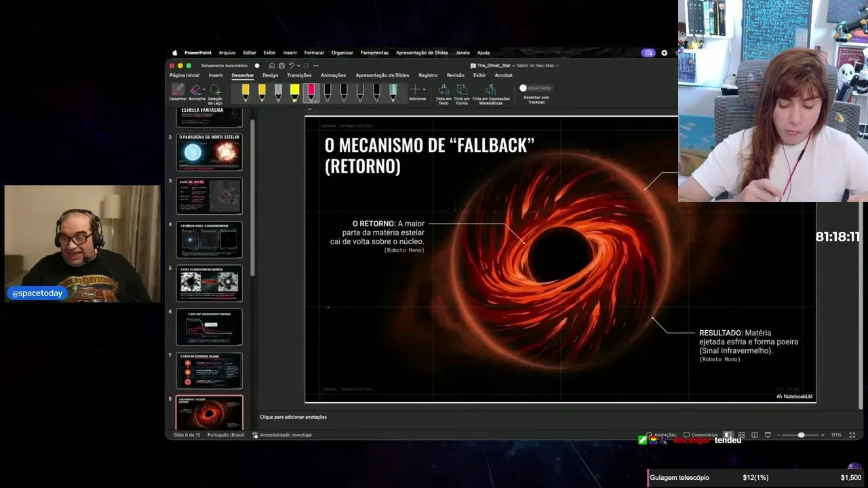This screenshot has width=868, height=488.
Task: Open the Organizar menu
Action: coord(342,52)
